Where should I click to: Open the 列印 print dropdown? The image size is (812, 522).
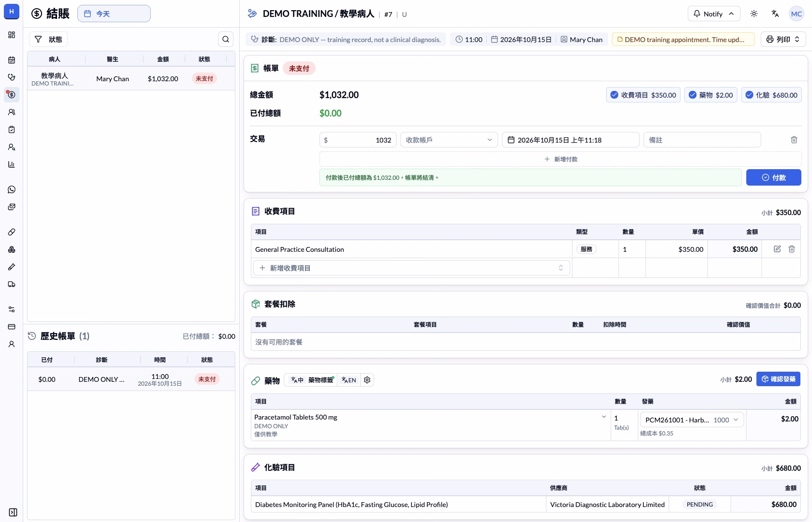click(783, 39)
